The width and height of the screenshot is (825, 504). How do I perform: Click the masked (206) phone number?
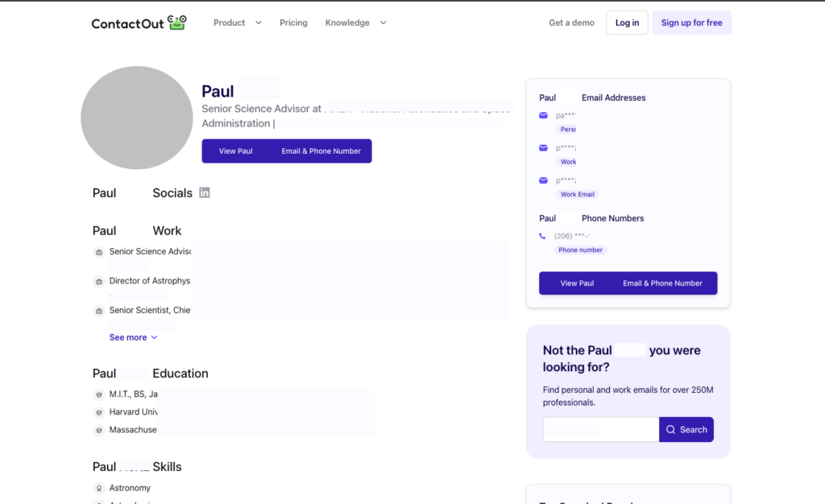pos(572,236)
